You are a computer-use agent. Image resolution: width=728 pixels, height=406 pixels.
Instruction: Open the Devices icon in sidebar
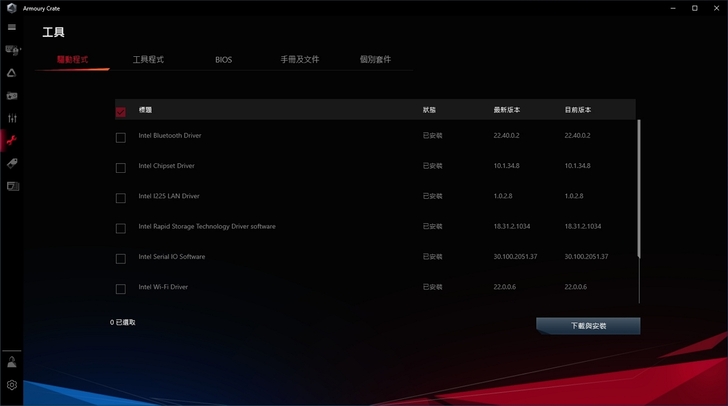pos(13,50)
